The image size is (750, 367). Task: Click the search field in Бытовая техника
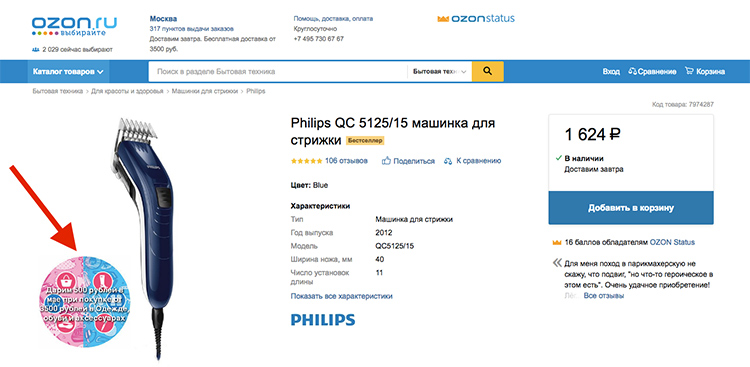278,71
